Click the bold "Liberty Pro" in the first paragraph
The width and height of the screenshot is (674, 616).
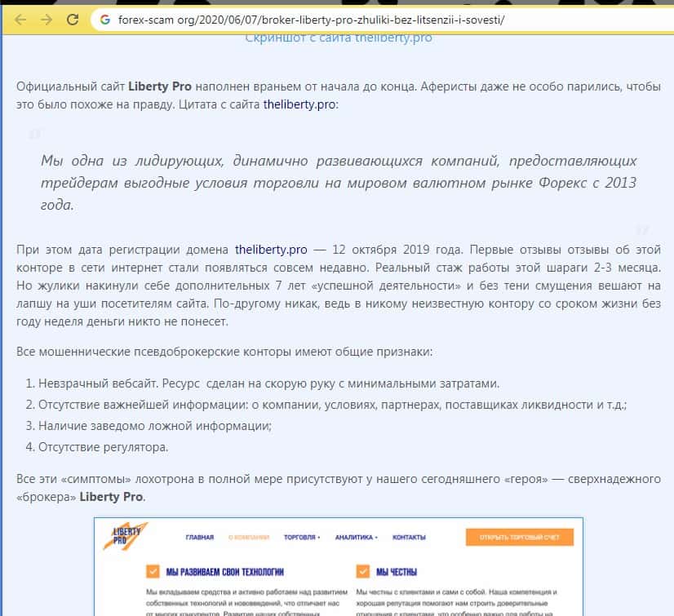pyautogui.click(x=159, y=86)
